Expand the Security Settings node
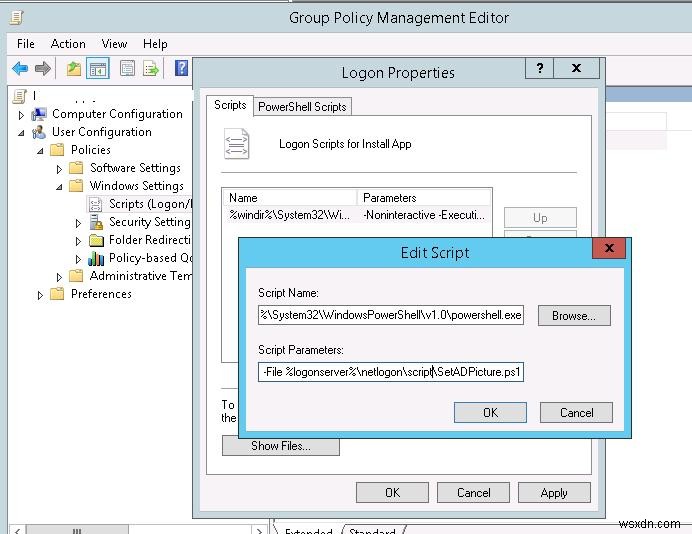 [78, 223]
